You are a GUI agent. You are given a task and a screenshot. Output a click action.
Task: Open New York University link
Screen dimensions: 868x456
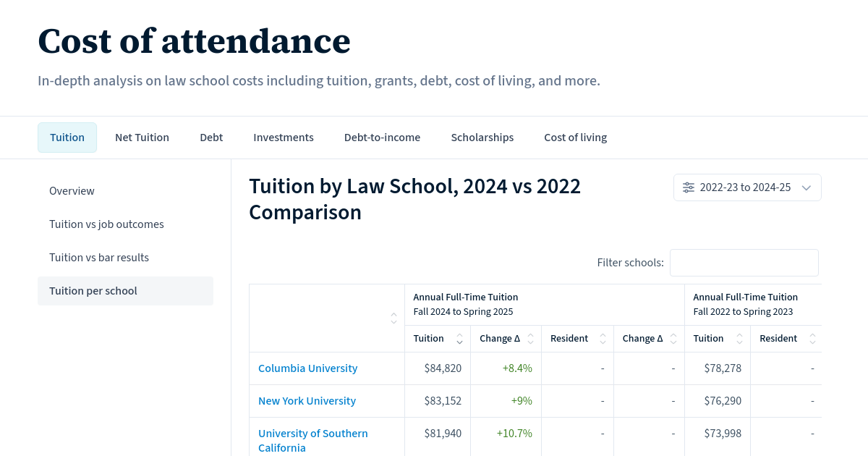[x=307, y=401]
